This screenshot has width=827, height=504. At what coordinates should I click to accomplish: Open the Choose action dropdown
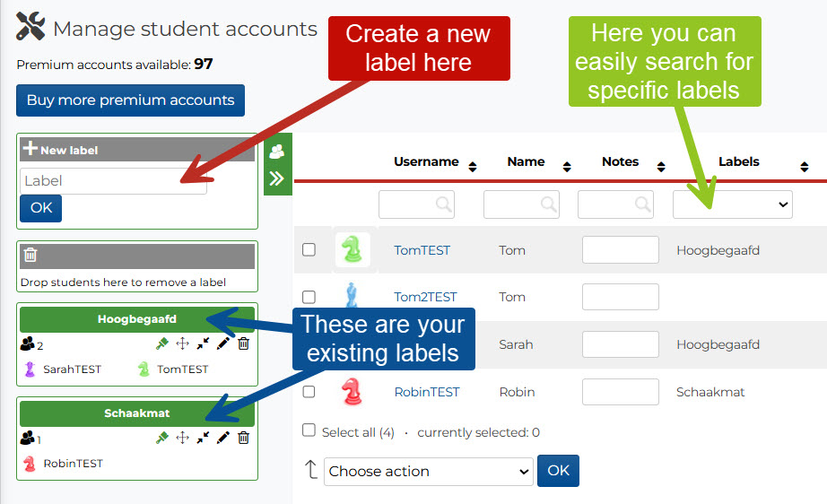(x=429, y=472)
